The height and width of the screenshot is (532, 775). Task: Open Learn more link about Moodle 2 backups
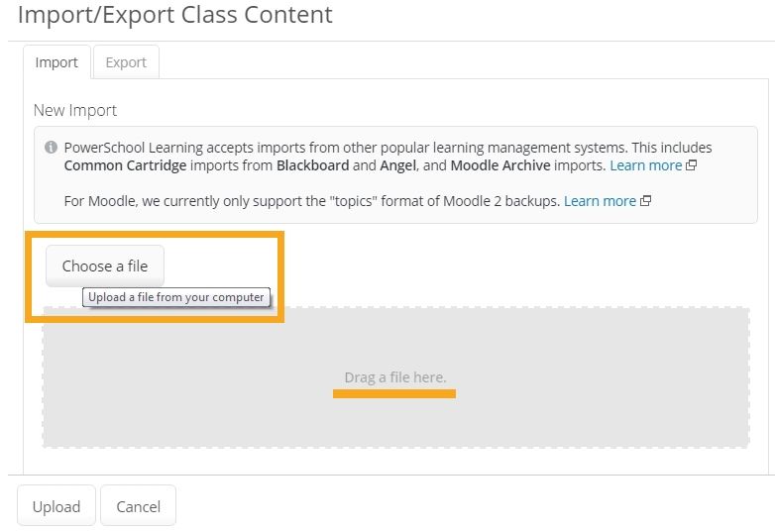tap(600, 201)
